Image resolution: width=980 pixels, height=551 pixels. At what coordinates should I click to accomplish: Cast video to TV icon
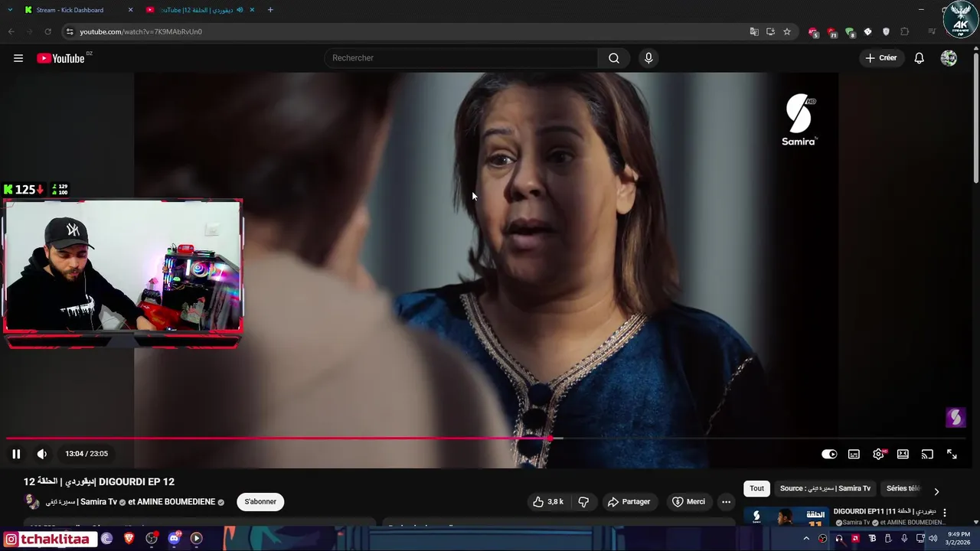[x=927, y=454]
